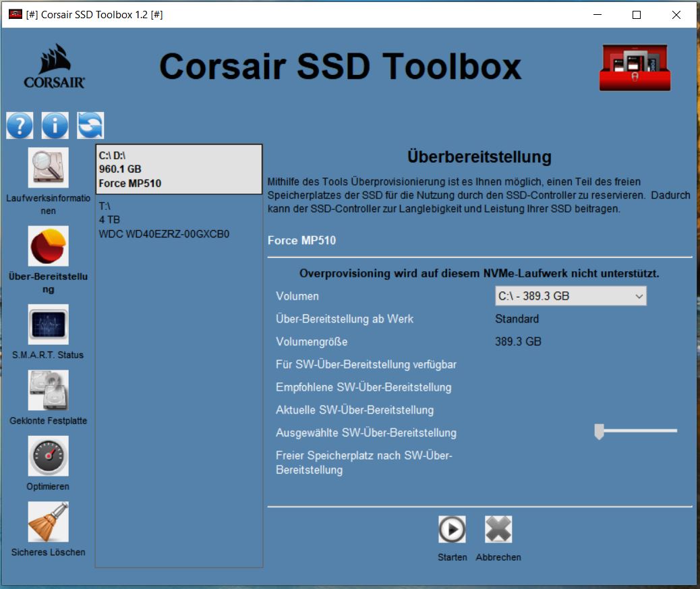700x589 pixels.
Task: Click the red toolbox image
Action: tap(635, 67)
